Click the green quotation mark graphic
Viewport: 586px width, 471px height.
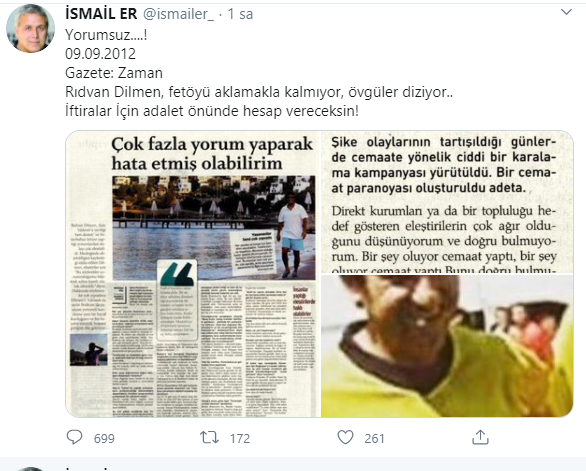point(177,274)
